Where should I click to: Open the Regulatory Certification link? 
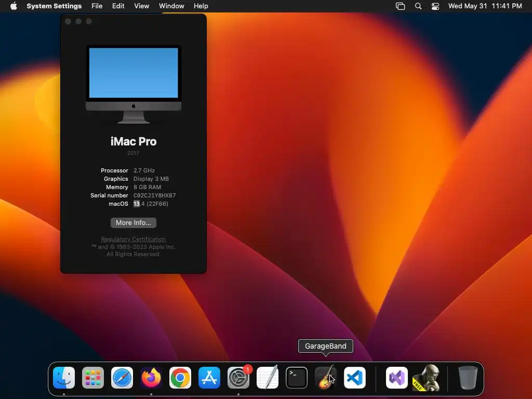point(134,239)
